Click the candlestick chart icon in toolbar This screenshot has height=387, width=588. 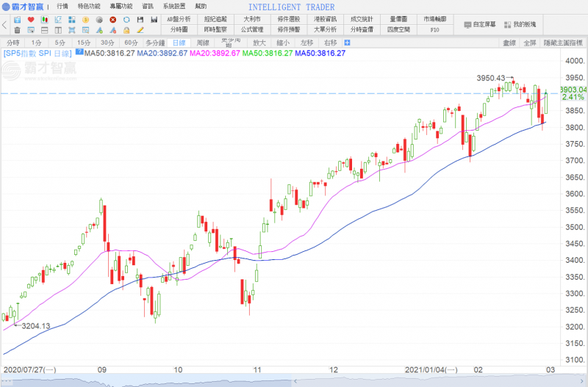click(x=45, y=19)
